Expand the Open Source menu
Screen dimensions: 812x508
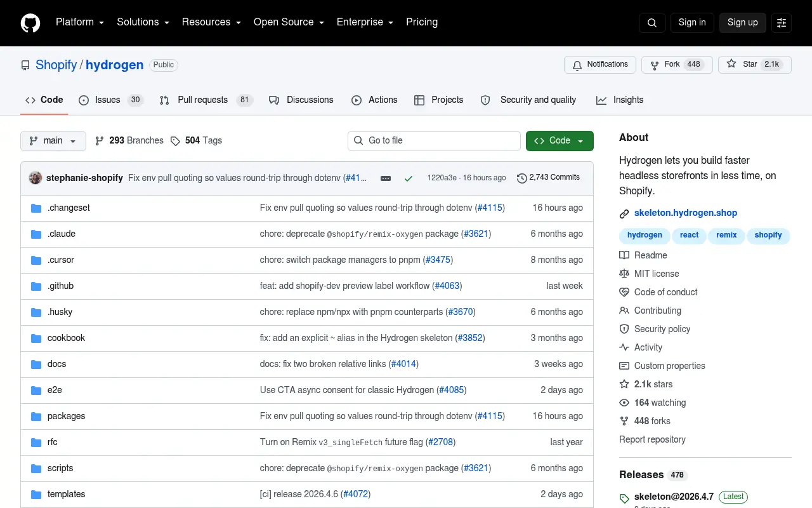[289, 22]
